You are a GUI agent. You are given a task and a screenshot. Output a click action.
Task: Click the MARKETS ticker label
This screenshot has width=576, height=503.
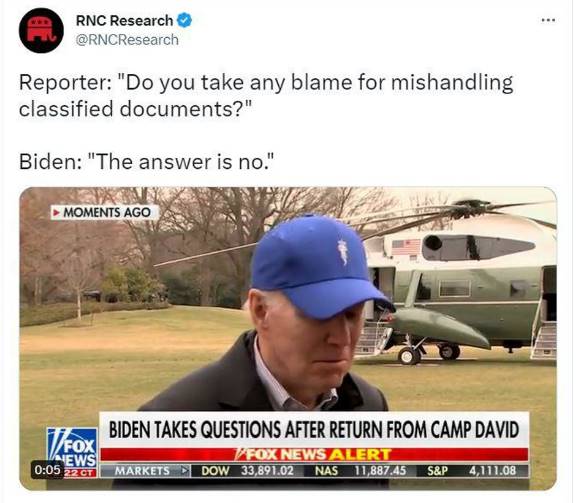click(145, 471)
